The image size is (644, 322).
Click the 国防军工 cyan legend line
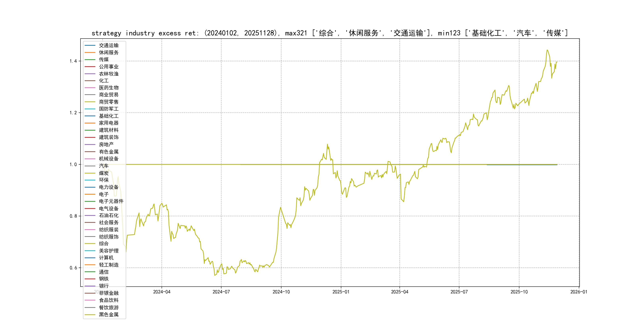(90, 109)
